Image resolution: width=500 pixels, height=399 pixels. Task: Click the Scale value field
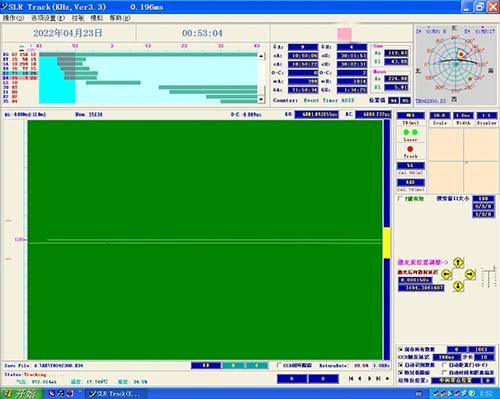tap(440, 115)
